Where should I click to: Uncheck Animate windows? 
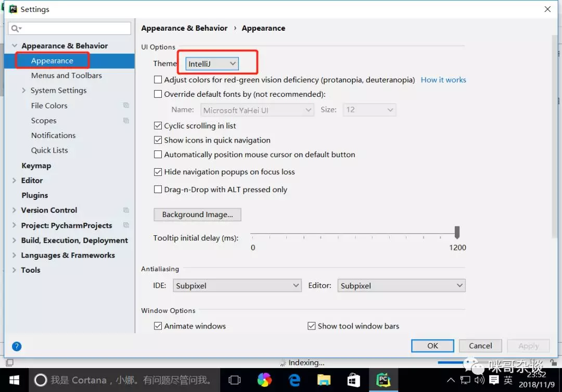pos(158,326)
